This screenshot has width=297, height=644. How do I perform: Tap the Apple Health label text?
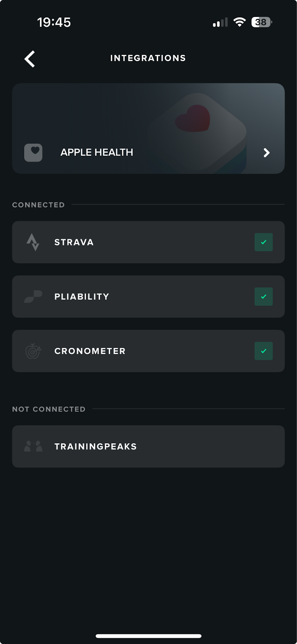click(x=97, y=153)
